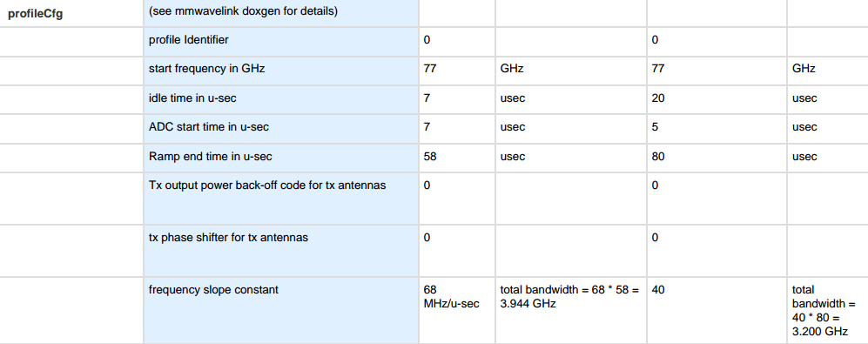Click the 68 MHz/u-sec value cell
Image resolution: width=868 pixels, height=344 pixels.
coord(457,310)
